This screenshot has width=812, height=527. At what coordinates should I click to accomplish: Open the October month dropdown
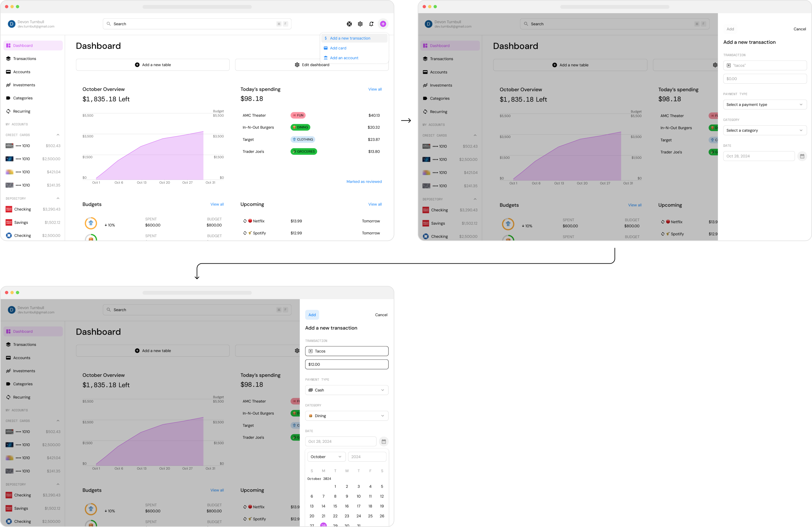point(326,457)
